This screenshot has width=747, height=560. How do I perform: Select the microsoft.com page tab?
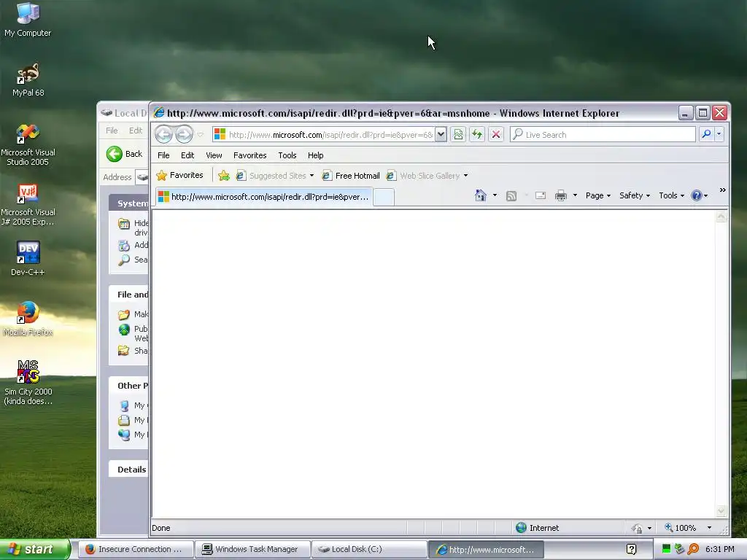[263, 197]
